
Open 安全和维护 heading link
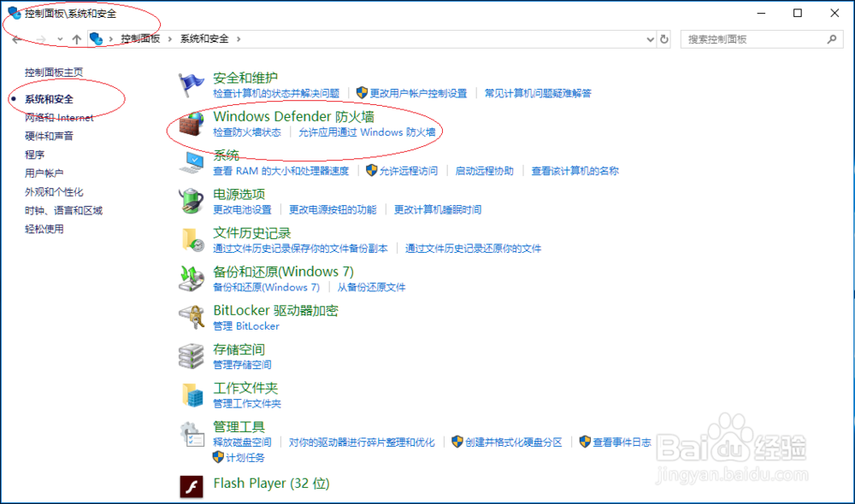pos(245,78)
